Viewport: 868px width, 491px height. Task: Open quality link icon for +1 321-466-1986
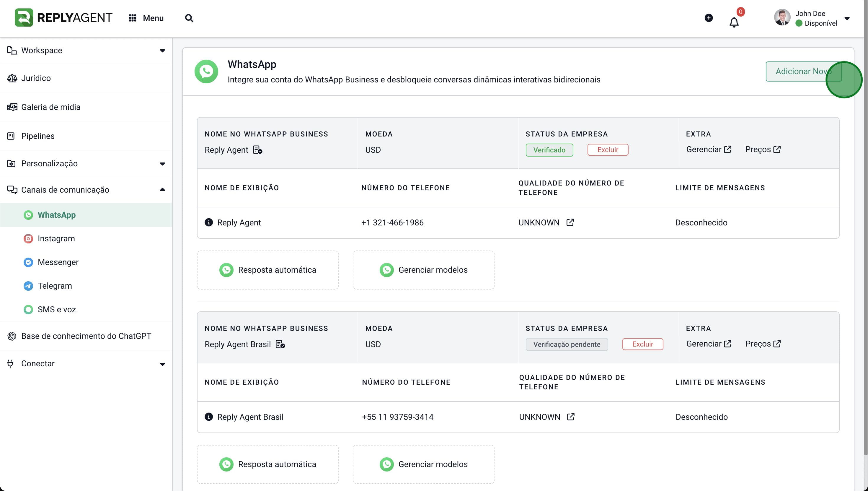pos(570,222)
